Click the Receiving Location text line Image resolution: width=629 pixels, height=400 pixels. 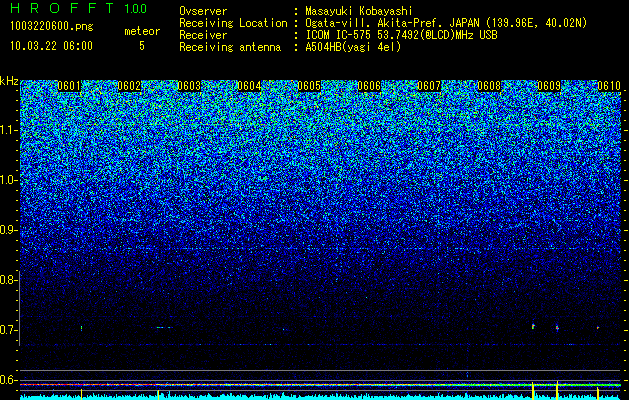coord(383,23)
